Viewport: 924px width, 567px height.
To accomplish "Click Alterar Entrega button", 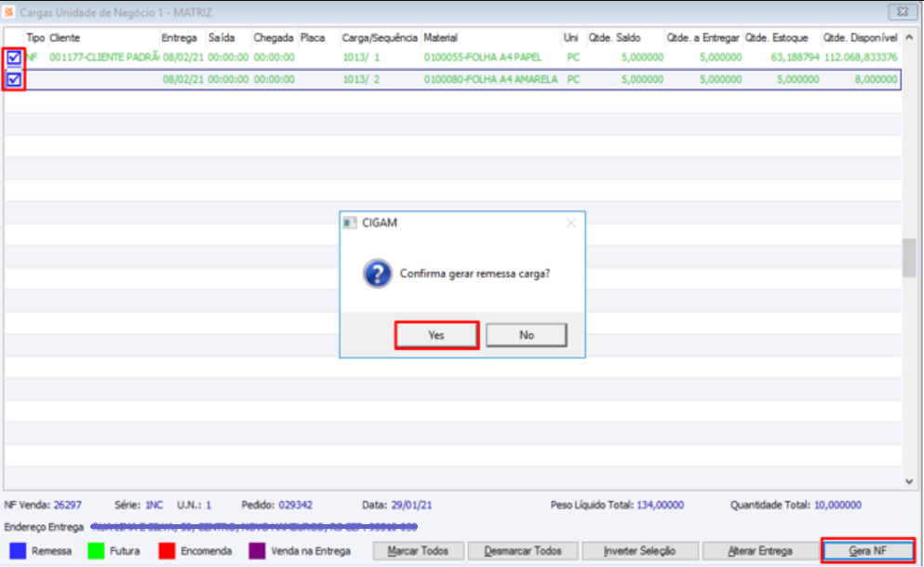I will pyautogui.click(x=759, y=550).
